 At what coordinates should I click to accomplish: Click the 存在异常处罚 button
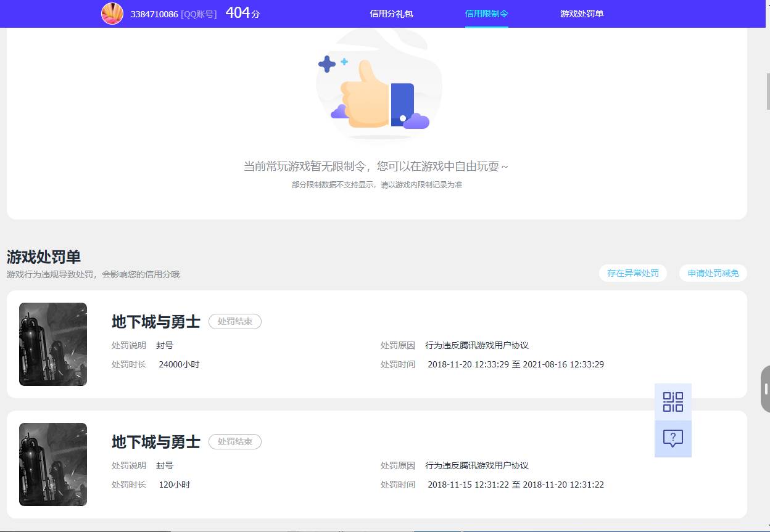[x=633, y=273]
